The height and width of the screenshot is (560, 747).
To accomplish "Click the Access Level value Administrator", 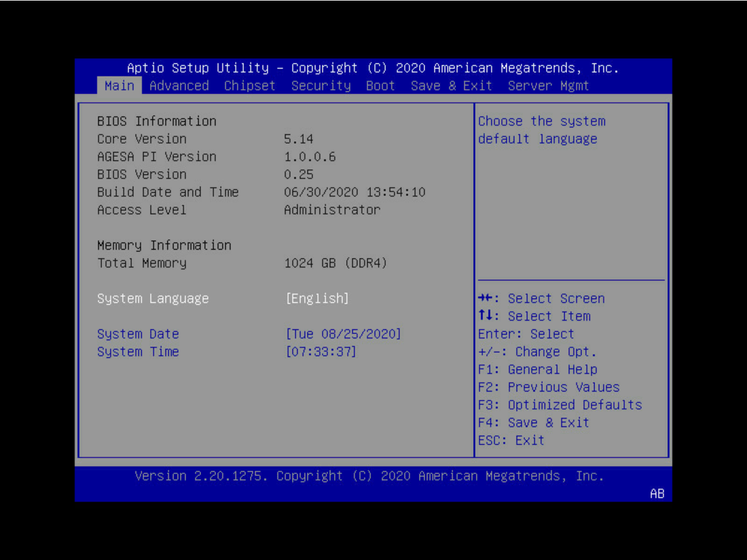I will (332, 210).
